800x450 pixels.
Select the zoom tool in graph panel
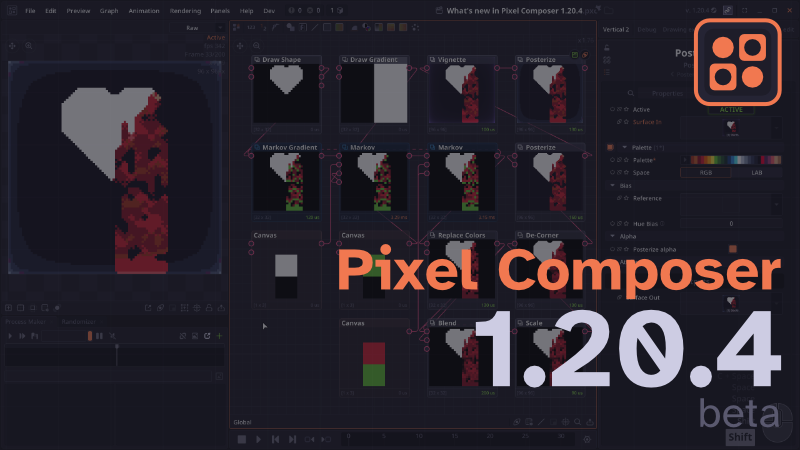point(256,46)
